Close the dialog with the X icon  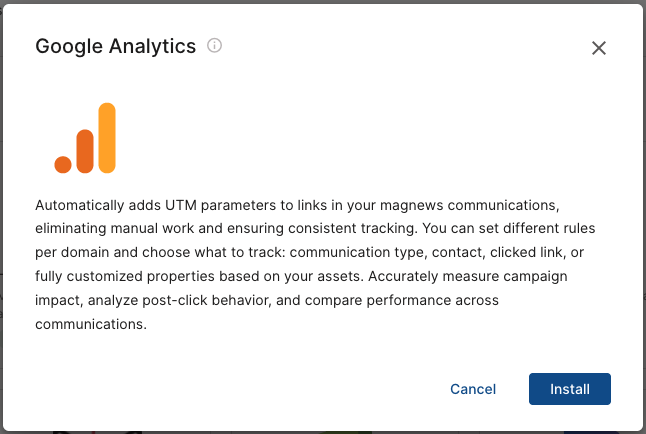[599, 48]
